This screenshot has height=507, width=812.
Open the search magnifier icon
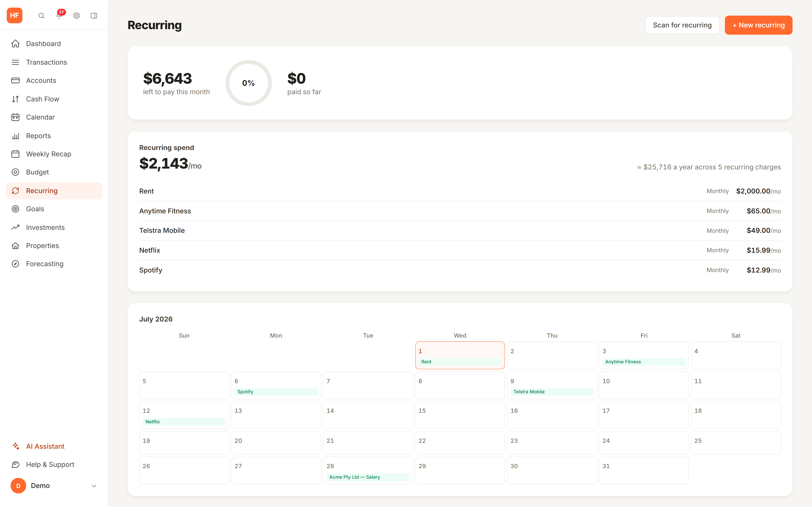[41, 16]
